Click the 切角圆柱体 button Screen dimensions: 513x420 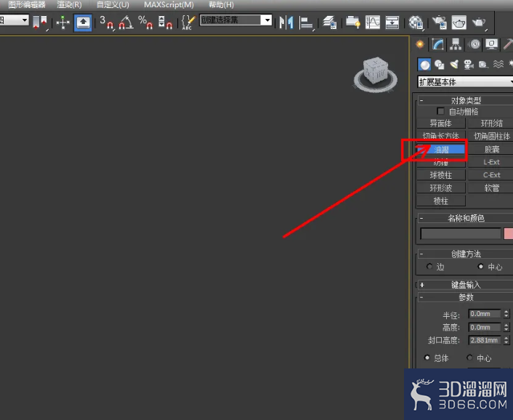(490, 136)
